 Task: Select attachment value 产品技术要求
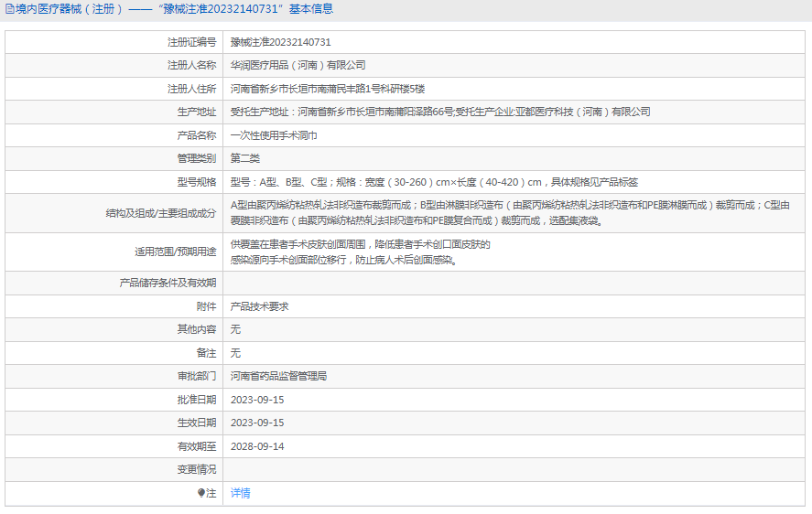pyautogui.click(x=259, y=306)
